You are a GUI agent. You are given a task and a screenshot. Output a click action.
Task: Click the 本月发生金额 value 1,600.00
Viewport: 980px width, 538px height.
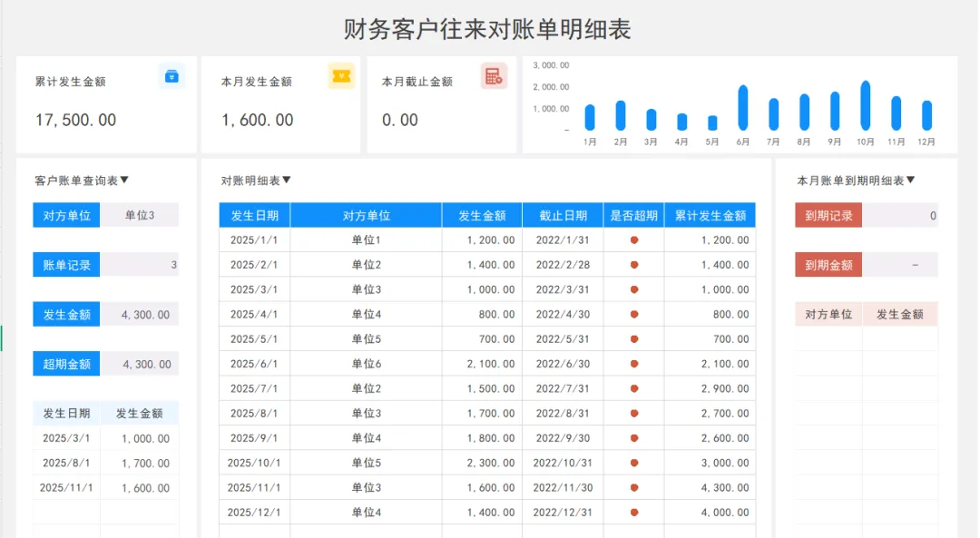click(x=258, y=120)
